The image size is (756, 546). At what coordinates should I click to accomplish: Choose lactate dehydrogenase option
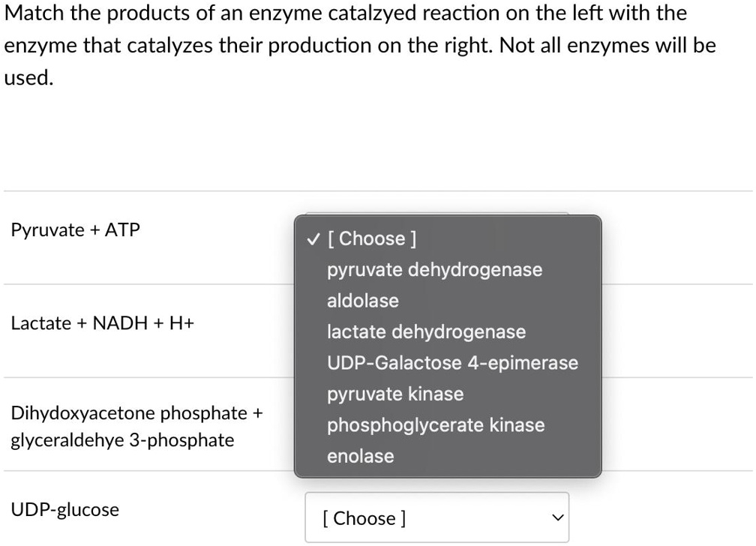426,331
